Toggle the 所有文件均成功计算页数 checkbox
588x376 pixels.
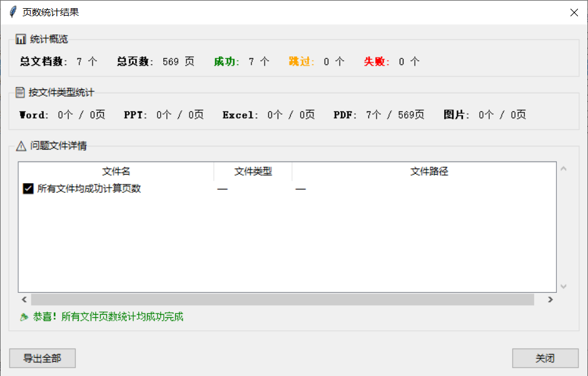[28, 188]
